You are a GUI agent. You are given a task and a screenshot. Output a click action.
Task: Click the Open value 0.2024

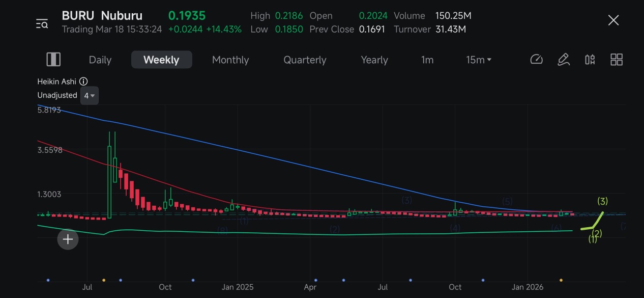373,16
